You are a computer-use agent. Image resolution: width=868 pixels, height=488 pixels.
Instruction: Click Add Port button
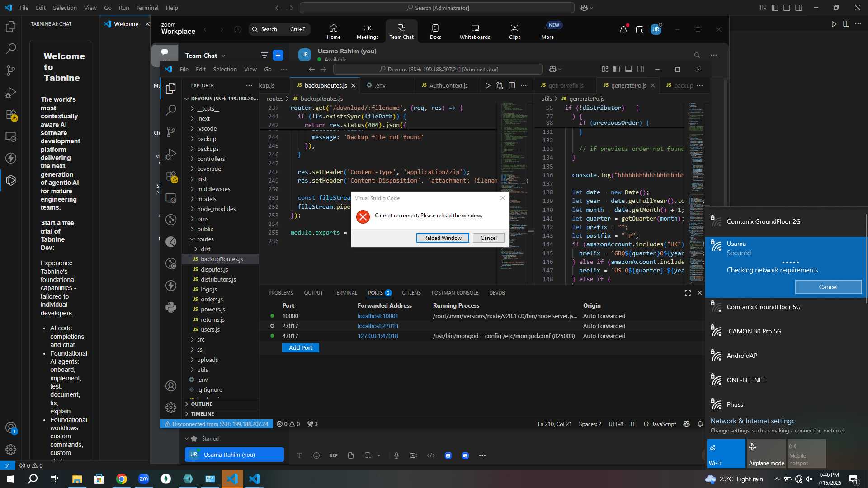click(x=301, y=347)
